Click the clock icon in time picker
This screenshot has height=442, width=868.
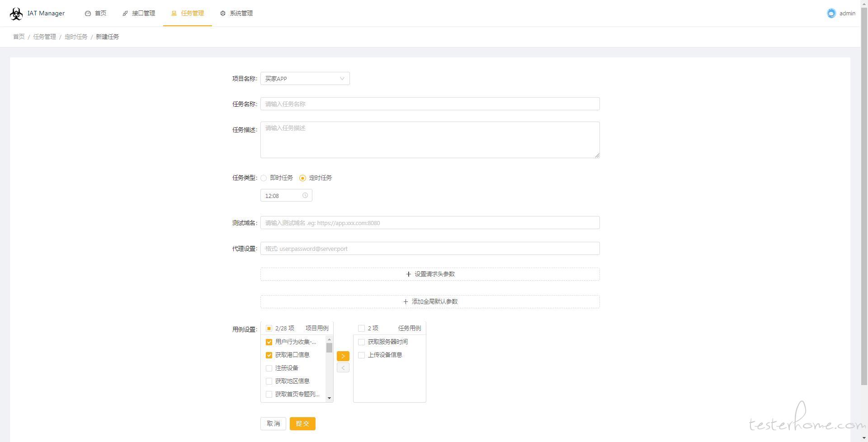point(305,196)
